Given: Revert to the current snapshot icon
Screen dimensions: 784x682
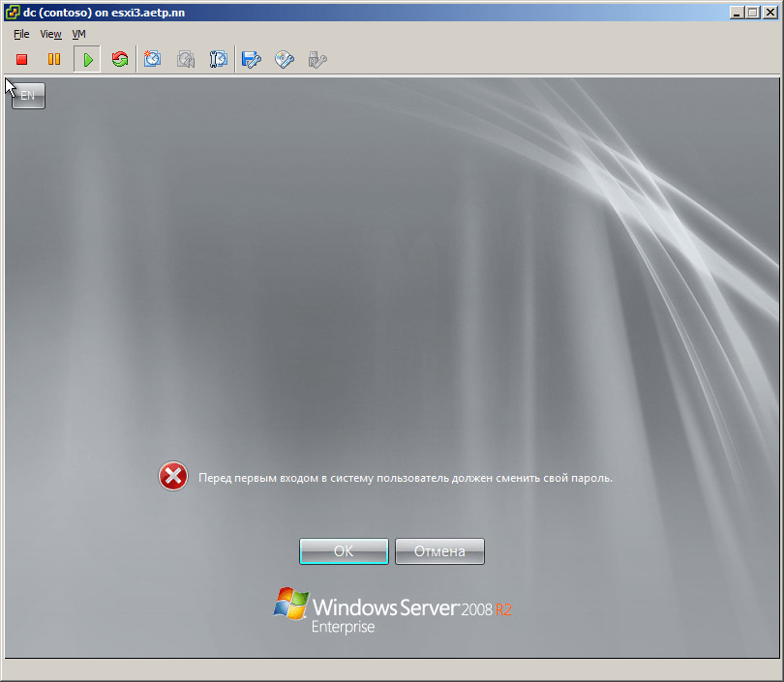Looking at the screenshot, I should coord(186,59).
